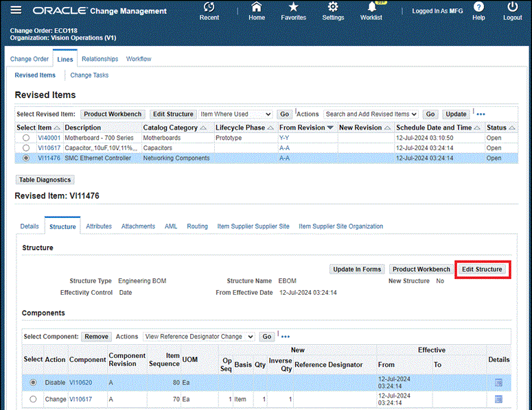Open details icon for Change VI10617 row
The height and width of the screenshot is (410, 532).
498,399
